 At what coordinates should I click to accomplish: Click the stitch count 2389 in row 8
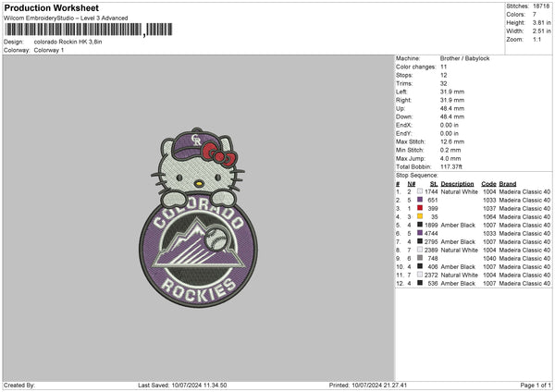(431, 251)
